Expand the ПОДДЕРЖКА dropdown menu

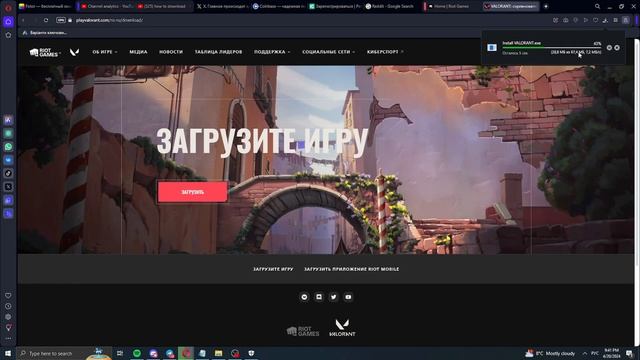click(272, 52)
